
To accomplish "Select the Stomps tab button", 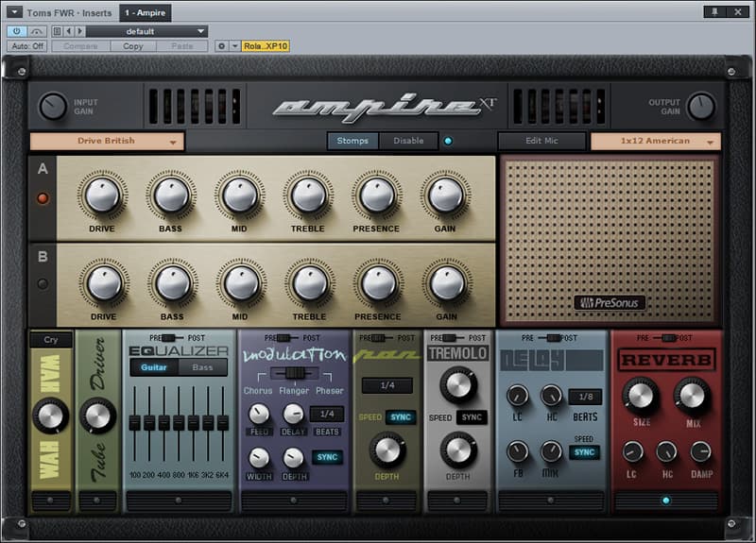I will [x=352, y=141].
